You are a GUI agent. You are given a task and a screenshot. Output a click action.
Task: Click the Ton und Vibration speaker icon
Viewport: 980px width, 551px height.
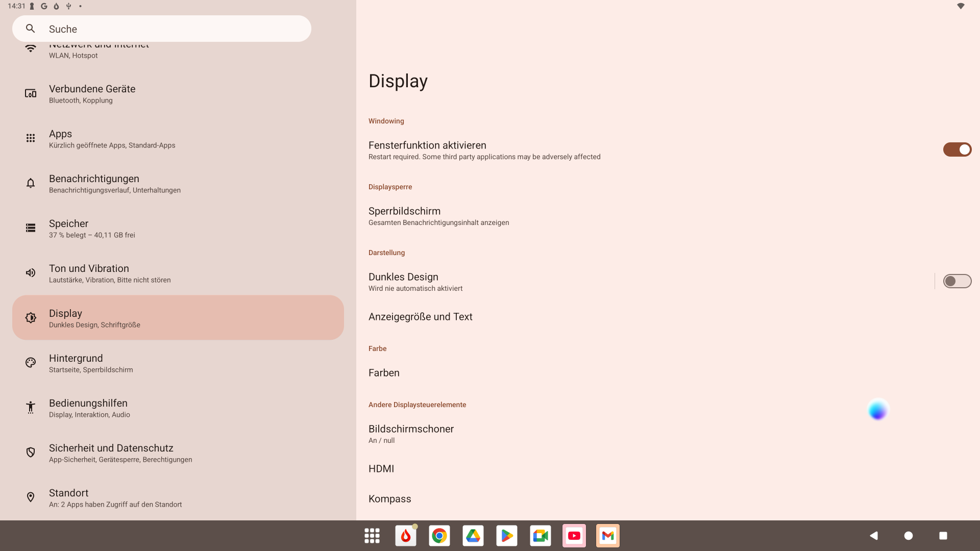31,273
